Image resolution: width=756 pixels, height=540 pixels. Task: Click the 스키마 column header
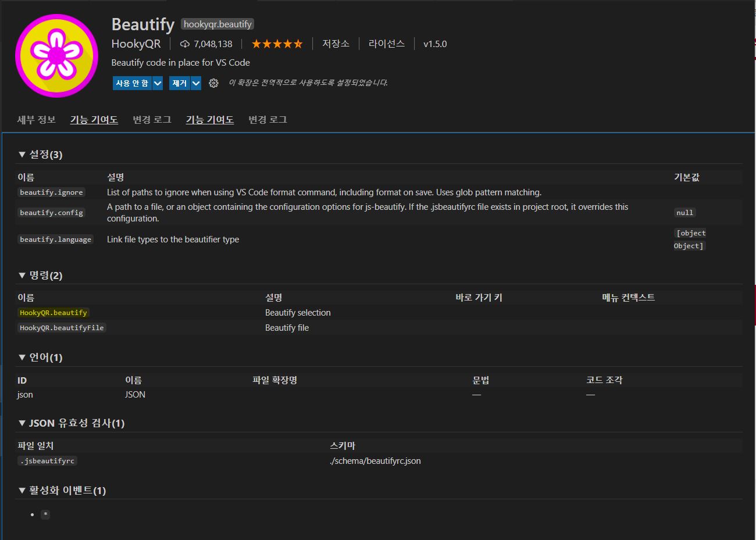coord(342,446)
